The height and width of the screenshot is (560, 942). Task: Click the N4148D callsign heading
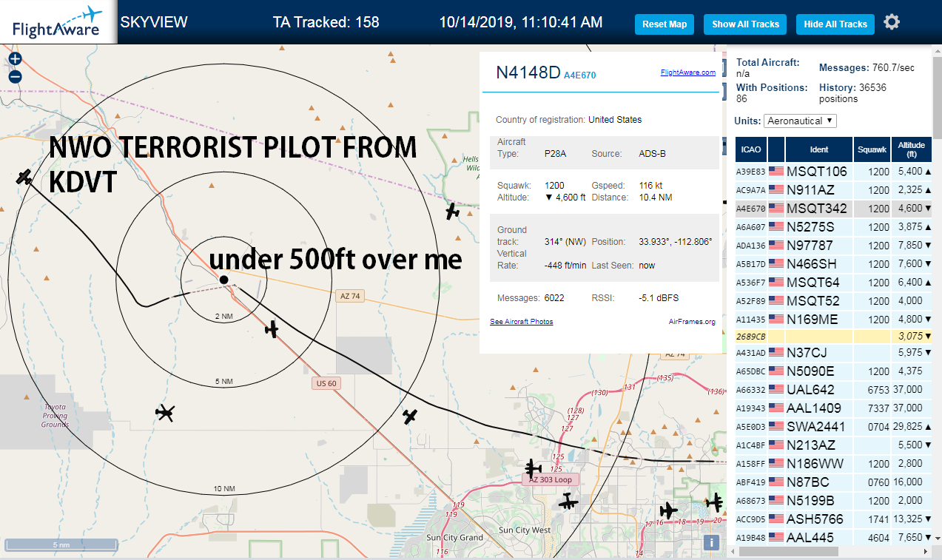coord(528,72)
